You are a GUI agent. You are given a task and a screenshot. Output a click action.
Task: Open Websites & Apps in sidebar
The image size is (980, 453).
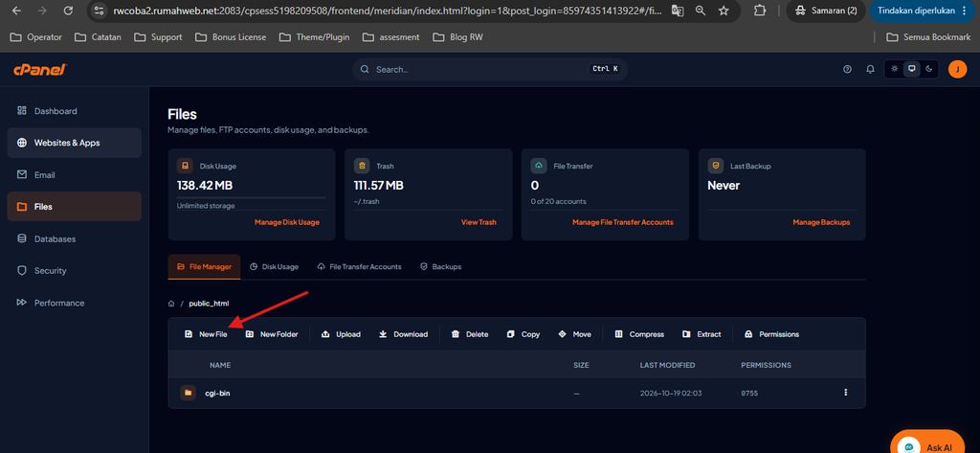[74, 143]
